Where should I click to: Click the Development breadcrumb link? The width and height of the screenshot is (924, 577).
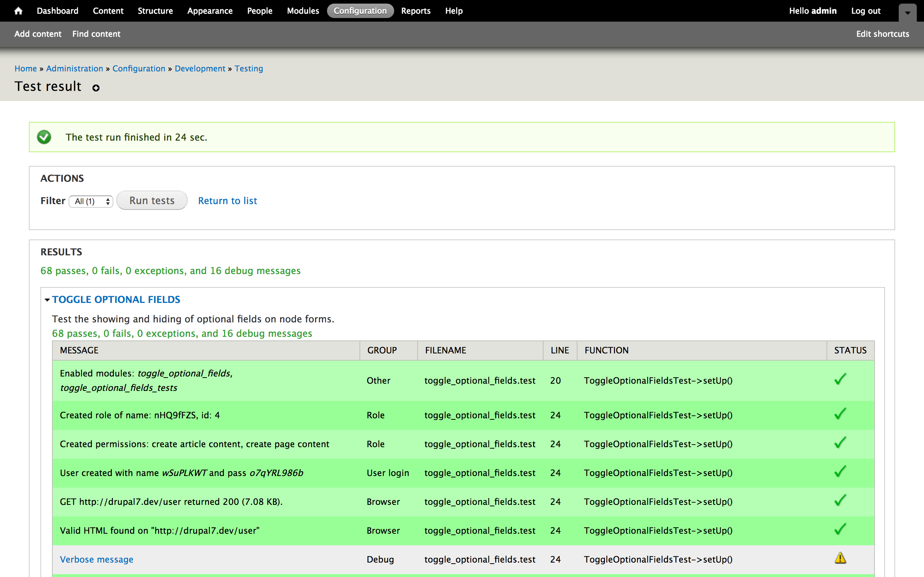tap(200, 68)
